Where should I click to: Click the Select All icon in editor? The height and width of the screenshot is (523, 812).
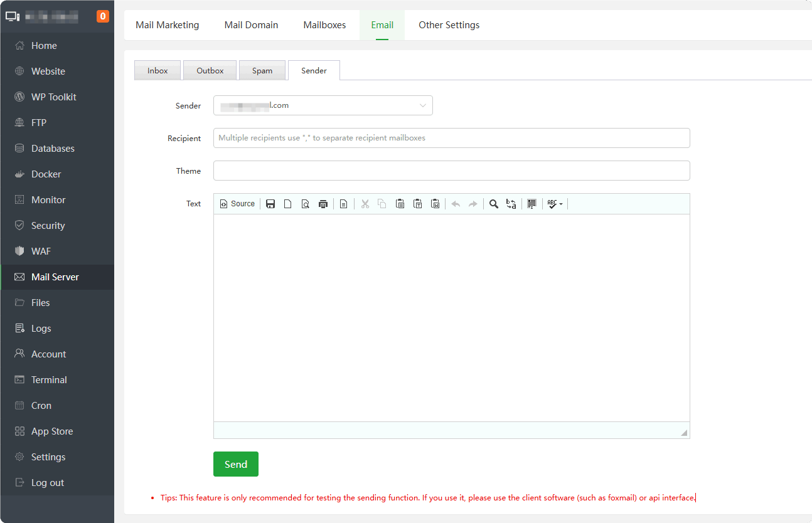coord(532,204)
